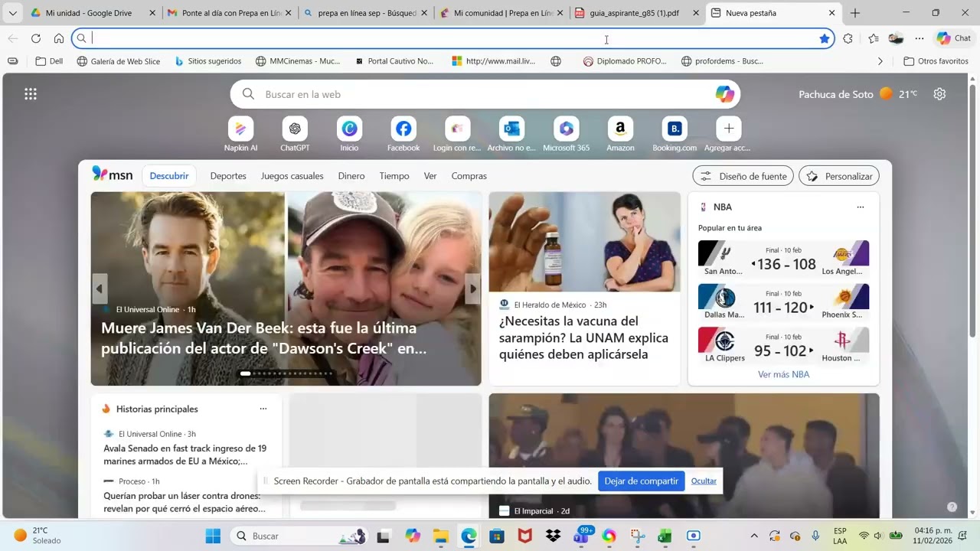Viewport: 980px width, 551px height.
Task: Open the Juegos casuales section
Action: point(292,176)
